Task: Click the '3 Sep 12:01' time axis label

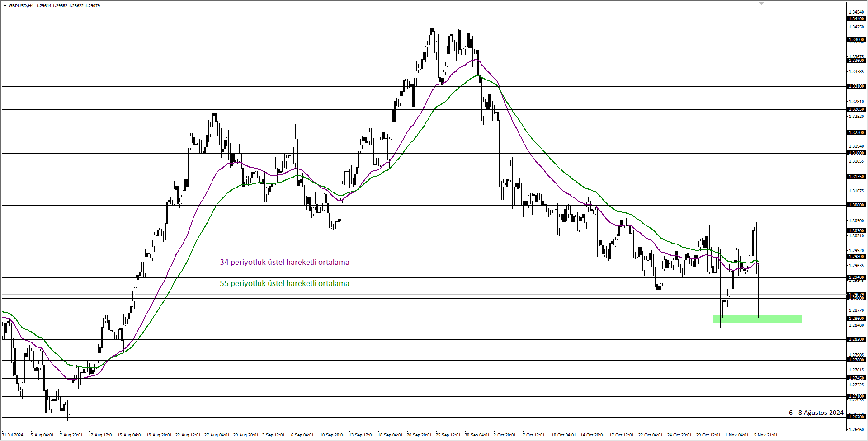Action: point(274,435)
